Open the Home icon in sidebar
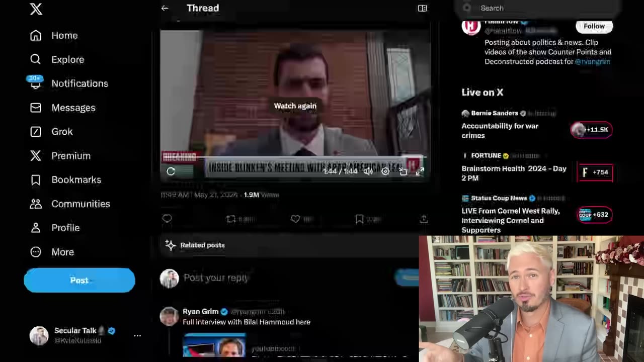The height and width of the screenshot is (362, 644). click(36, 36)
